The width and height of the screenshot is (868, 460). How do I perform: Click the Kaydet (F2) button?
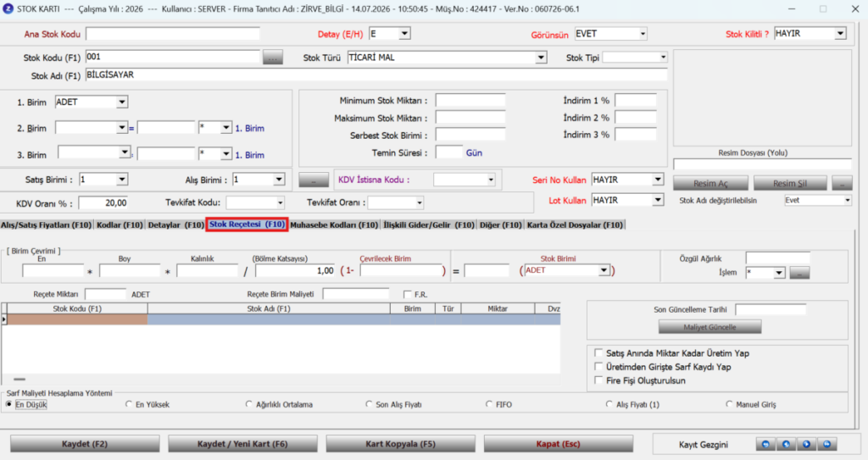(x=85, y=444)
